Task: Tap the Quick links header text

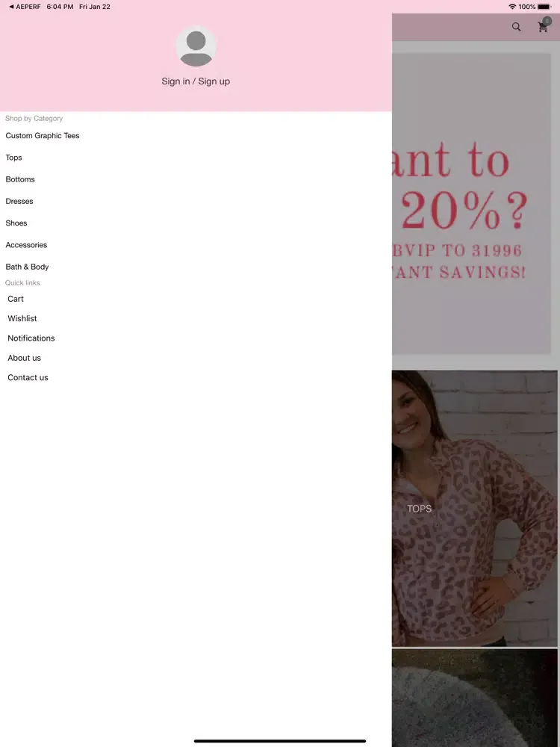Action: tap(22, 283)
